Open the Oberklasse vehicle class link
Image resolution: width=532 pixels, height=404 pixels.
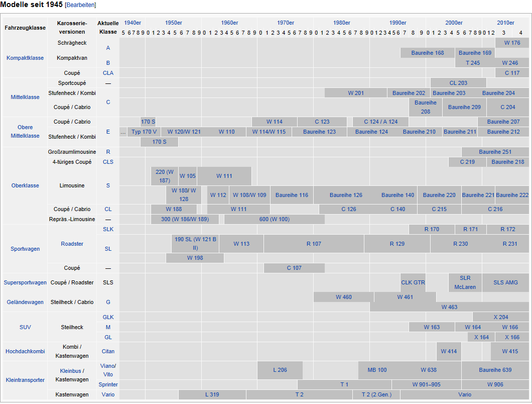(x=25, y=185)
